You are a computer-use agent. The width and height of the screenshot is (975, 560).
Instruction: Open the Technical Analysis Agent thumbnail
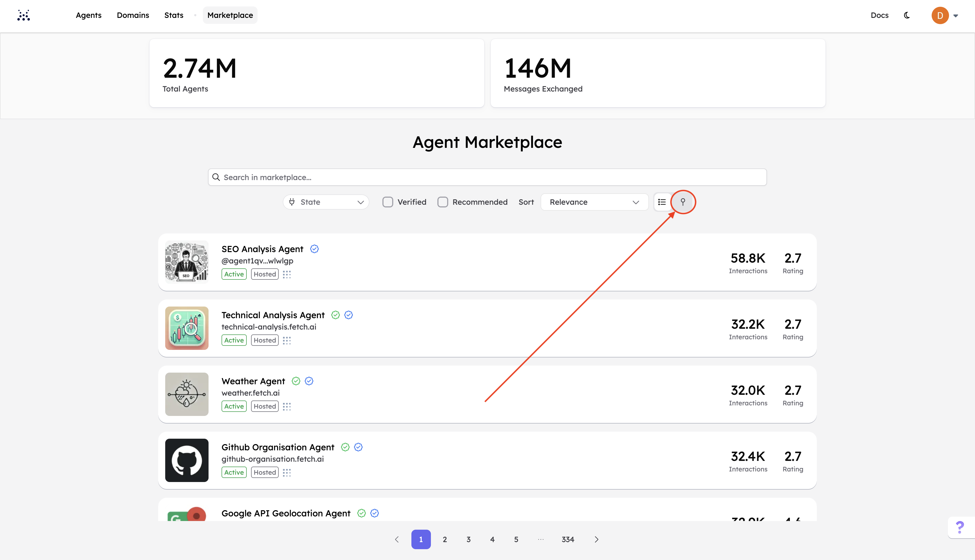[x=187, y=328]
